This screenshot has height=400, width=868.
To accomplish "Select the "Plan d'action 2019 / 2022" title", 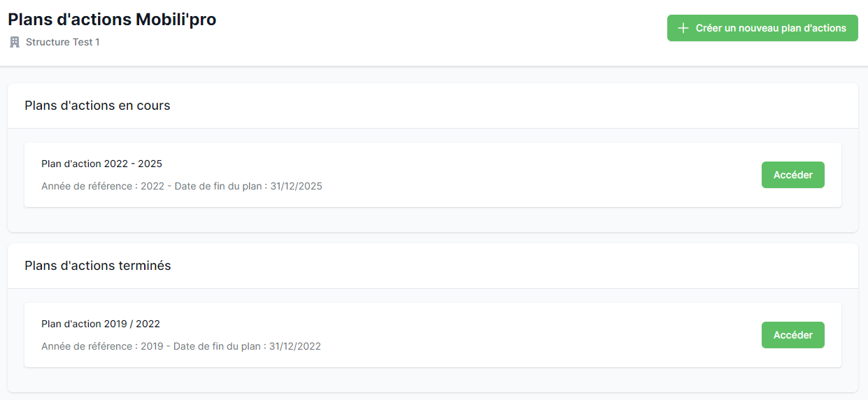I will (x=101, y=324).
